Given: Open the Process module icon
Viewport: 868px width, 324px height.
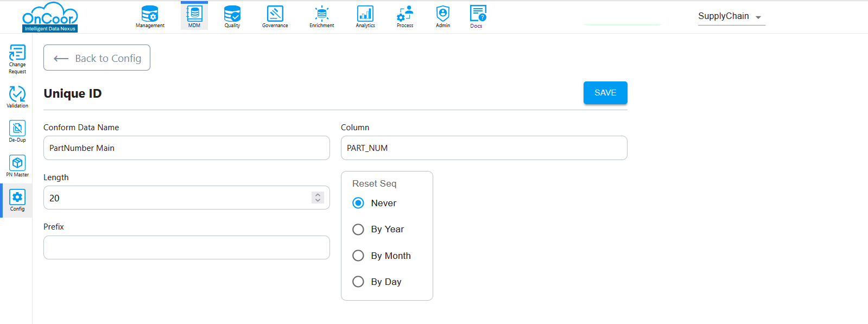Looking at the screenshot, I should coord(405,16).
